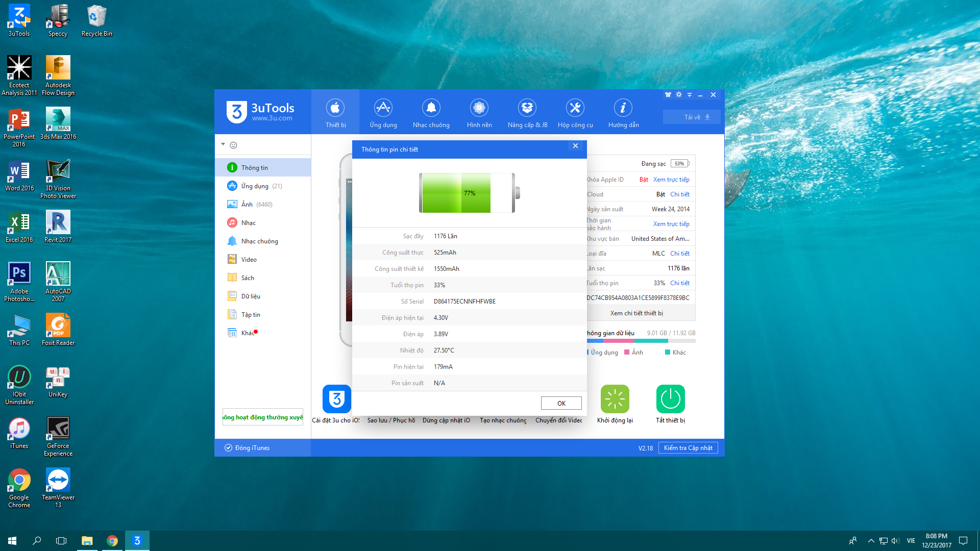The height and width of the screenshot is (551, 980).
Task: Expand device dropdown arrow in sidebar
Action: tap(223, 144)
